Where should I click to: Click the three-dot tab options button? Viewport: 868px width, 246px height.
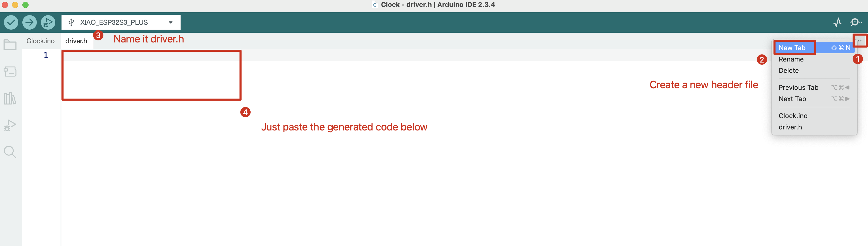pos(859,41)
